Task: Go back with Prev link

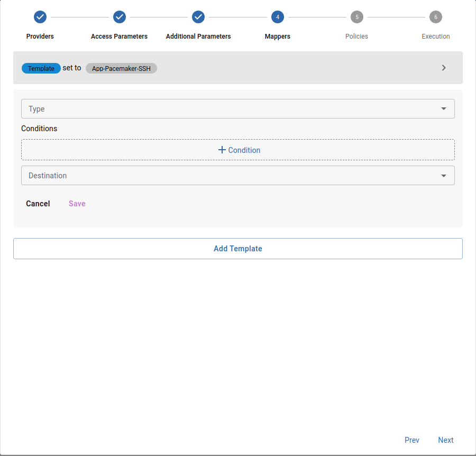Action: tap(412, 440)
